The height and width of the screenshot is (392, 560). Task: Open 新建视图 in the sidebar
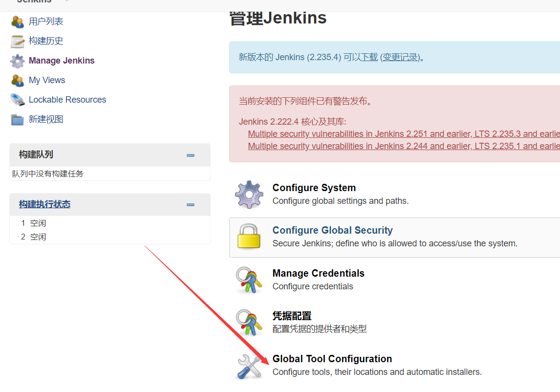coord(46,119)
